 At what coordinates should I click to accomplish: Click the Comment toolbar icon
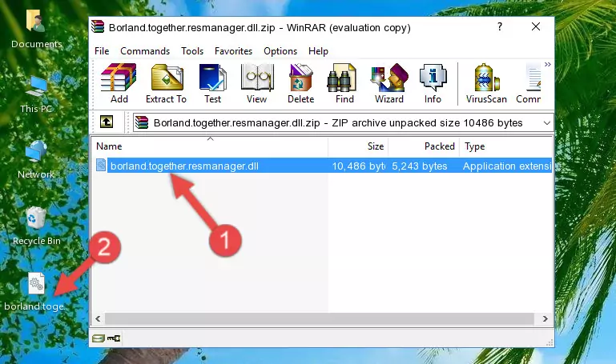529,83
